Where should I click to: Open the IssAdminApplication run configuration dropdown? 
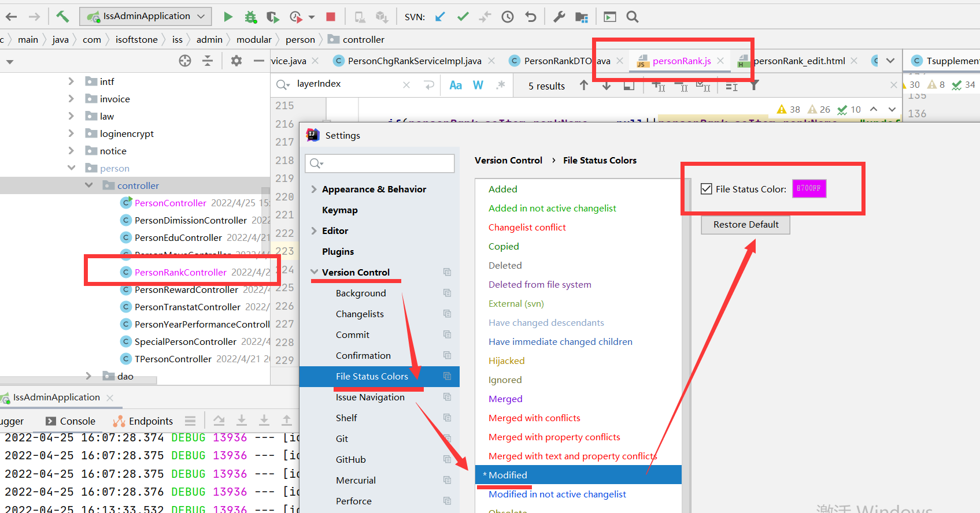[x=146, y=16]
